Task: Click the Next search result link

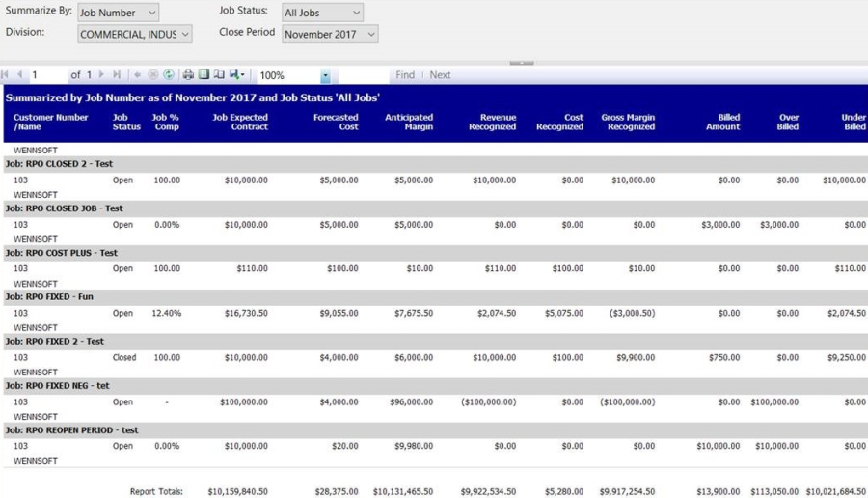Action: click(440, 75)
